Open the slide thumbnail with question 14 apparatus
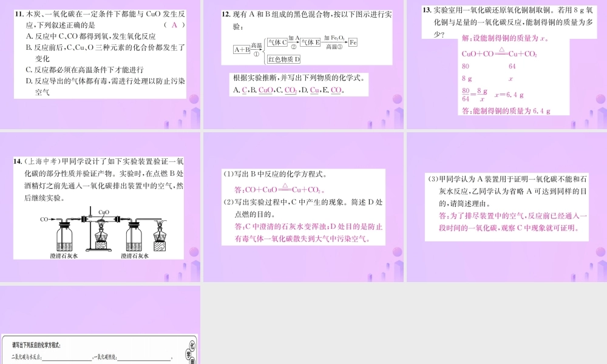This screenshot has width=607, height=364. [100, 207]
